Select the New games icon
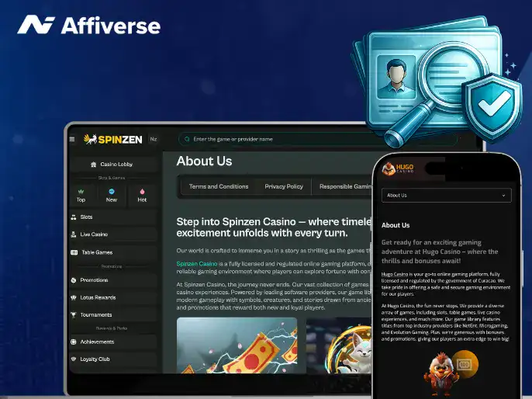This screenshot has height=399, width=532. pyautogui.click(x=112, y=192)
